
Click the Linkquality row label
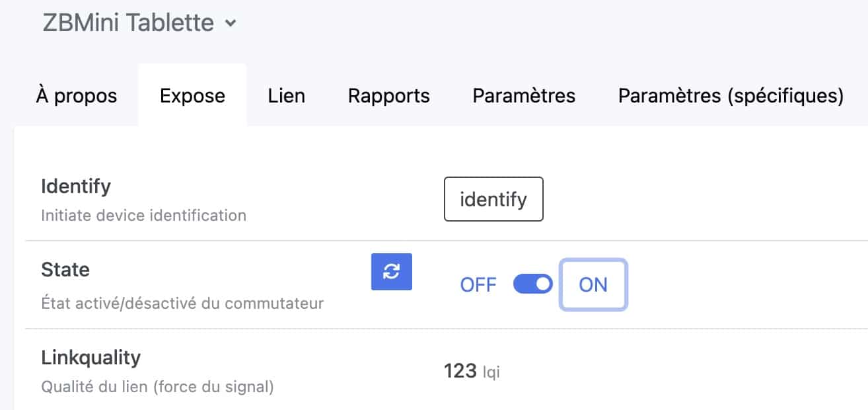(91, 358)
